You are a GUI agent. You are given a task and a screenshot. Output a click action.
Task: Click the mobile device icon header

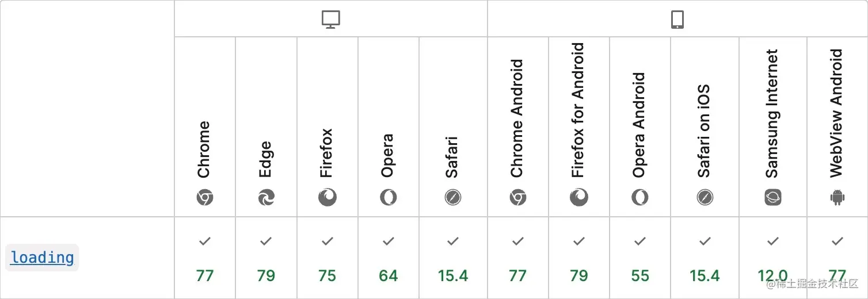[677, 20]
